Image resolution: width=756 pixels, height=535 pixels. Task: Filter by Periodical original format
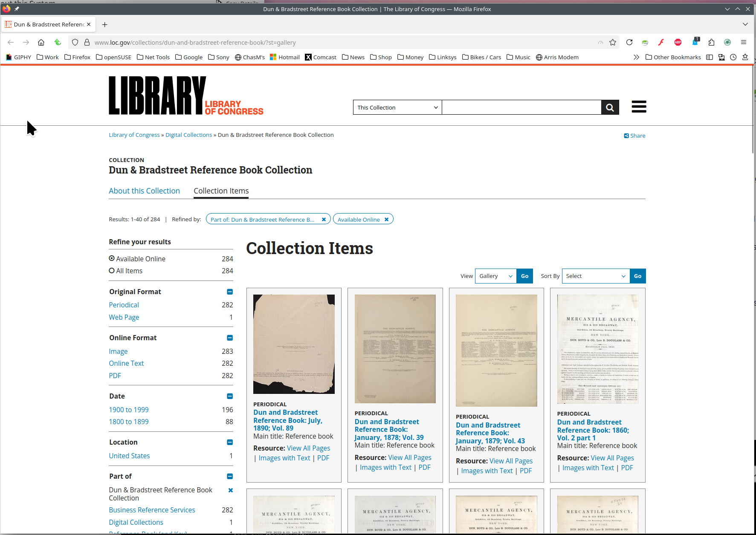click(x=124, y=305)
